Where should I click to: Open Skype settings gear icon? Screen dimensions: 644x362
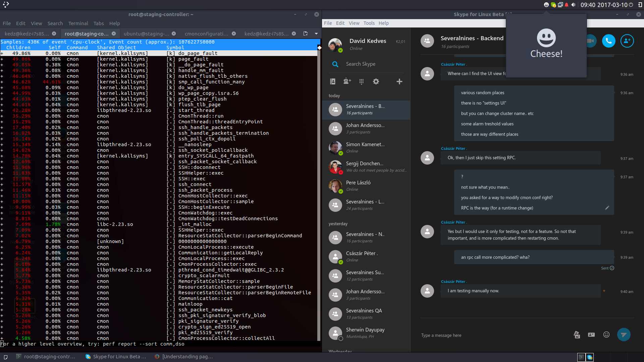(376, 81)
